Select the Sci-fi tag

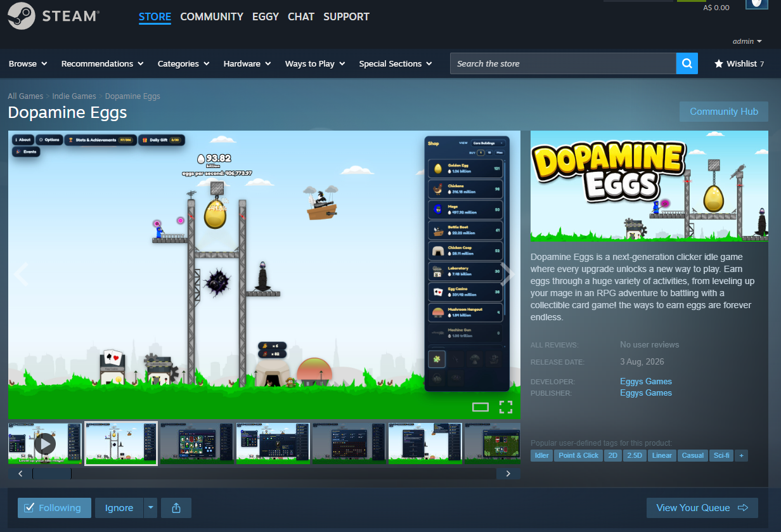pyautogui.click(x=721, y=455)
